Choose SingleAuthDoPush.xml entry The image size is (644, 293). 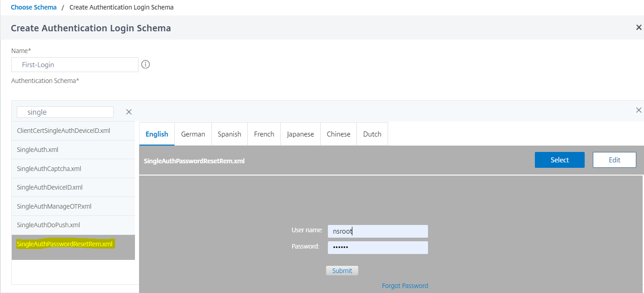[x=73, y=225]
